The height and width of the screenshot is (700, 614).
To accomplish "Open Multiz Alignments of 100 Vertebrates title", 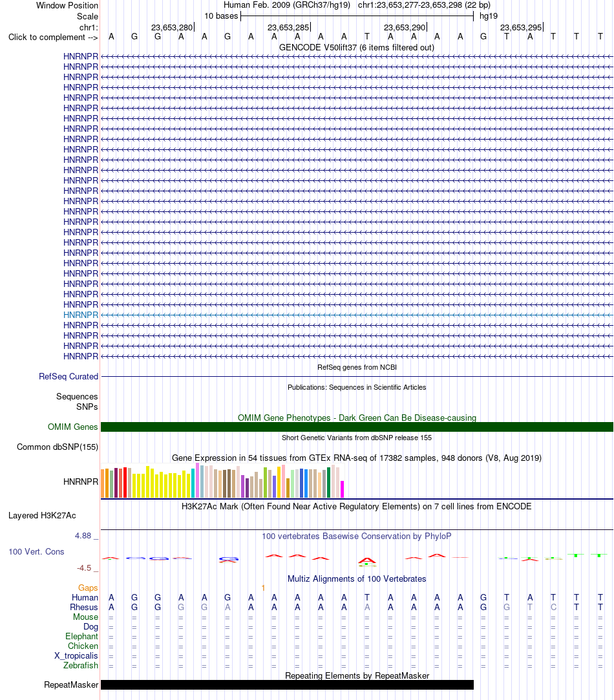I will click(356, 579).
